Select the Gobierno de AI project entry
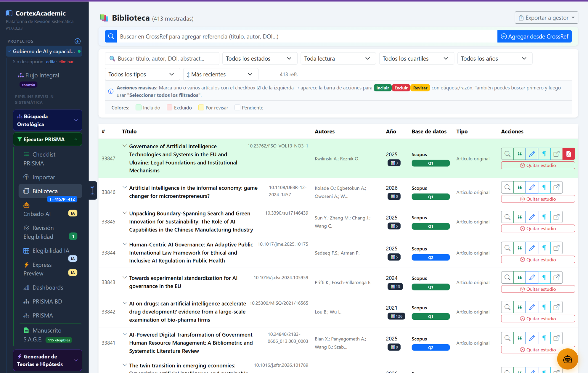The image size is (588, 373). pos(44,51)
